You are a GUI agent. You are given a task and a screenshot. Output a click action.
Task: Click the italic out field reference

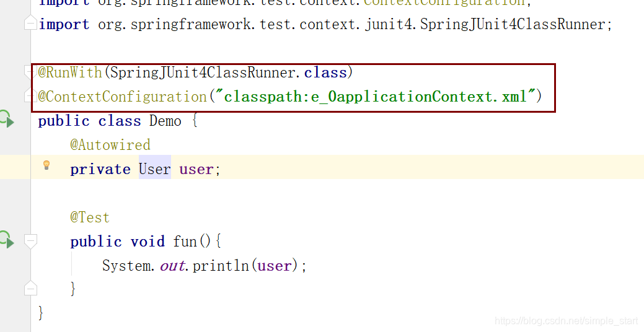point(172,266)
